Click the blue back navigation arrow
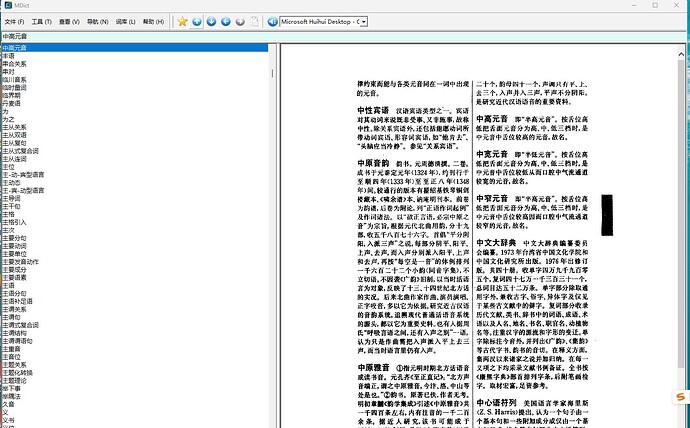Image resolution: width=690 pixels, height=428 pixels. pos(225,21)
